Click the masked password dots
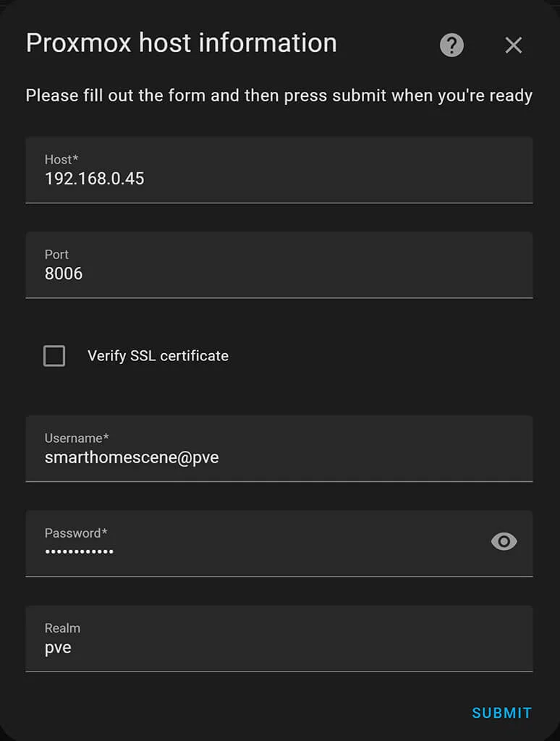Image resolution: width=560 pixels, height=741 pixels. click(x=79, y=551)
